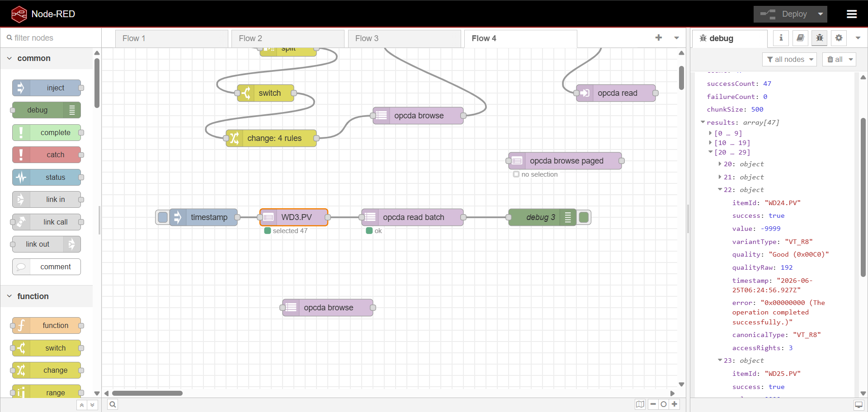Viewport: 868px width, 412px height.
Task: Switch to the Flow 2 tab
Action: tap(288, 38)
